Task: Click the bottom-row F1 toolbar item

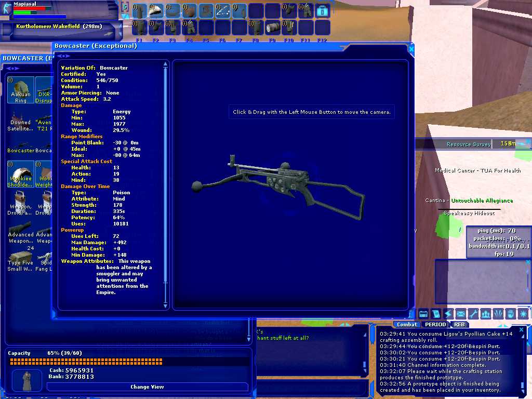Action: point(139,28)
